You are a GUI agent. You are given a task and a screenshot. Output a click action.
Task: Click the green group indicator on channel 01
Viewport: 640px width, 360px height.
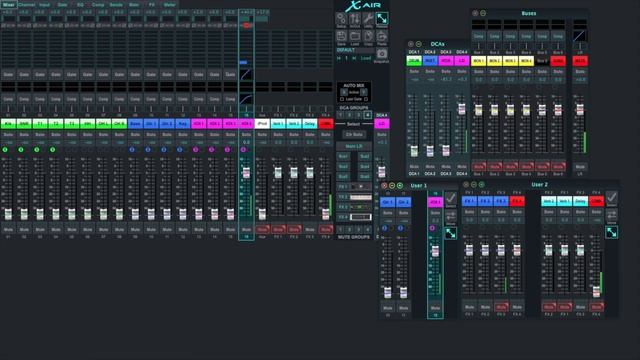click(x=5, y=150)
